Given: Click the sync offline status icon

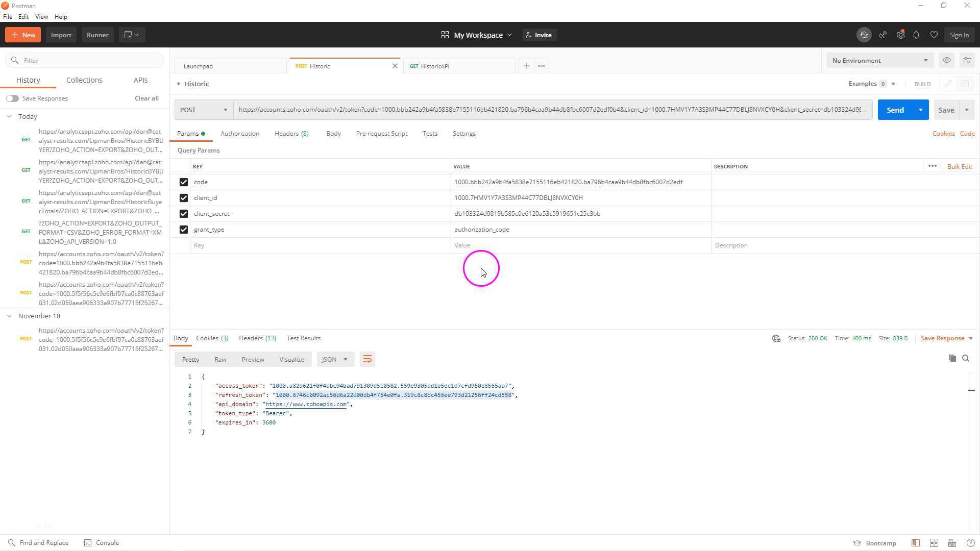Looking at the screenshot, I should tap(864, 35).
